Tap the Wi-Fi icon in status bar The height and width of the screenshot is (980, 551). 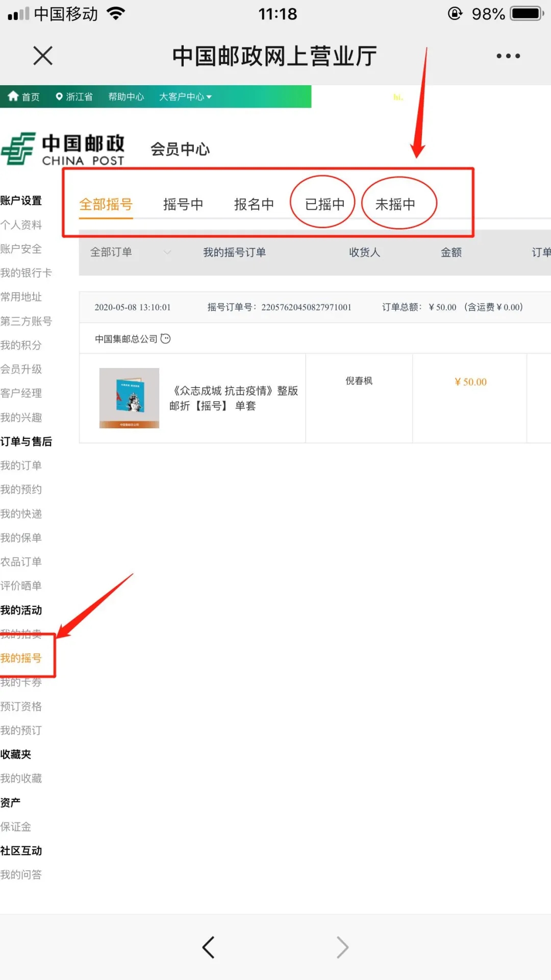116,13
